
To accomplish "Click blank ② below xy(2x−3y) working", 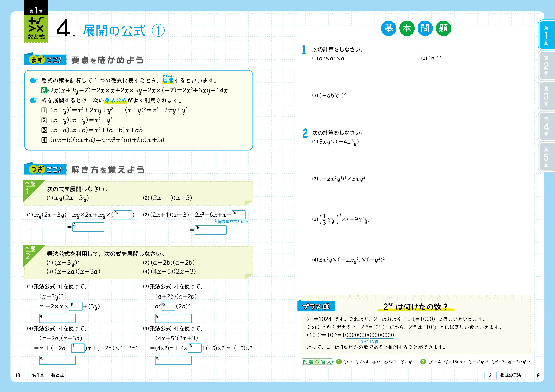I will [88, 227].
